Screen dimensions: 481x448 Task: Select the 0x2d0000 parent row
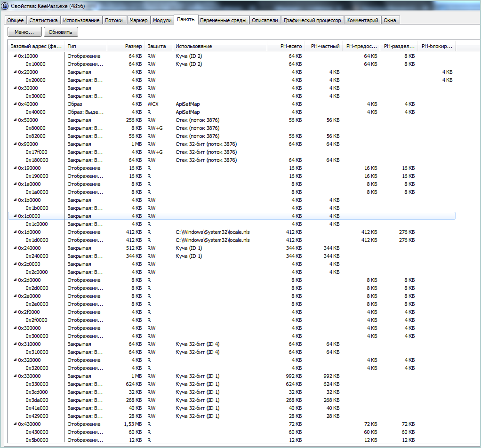[232, 280]
